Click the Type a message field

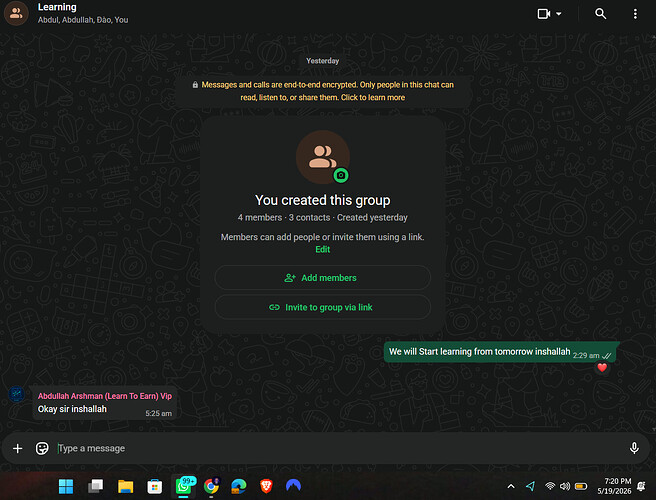coord(339,449)
